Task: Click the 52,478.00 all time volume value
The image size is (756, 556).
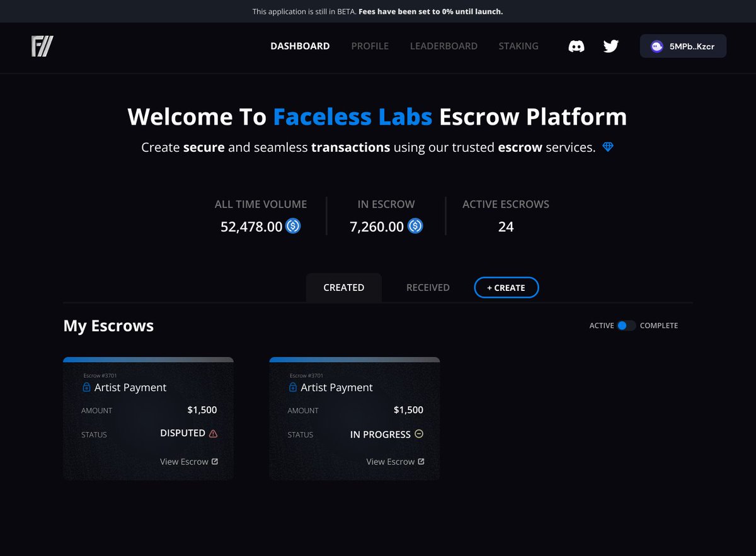Action: (251, 227)
